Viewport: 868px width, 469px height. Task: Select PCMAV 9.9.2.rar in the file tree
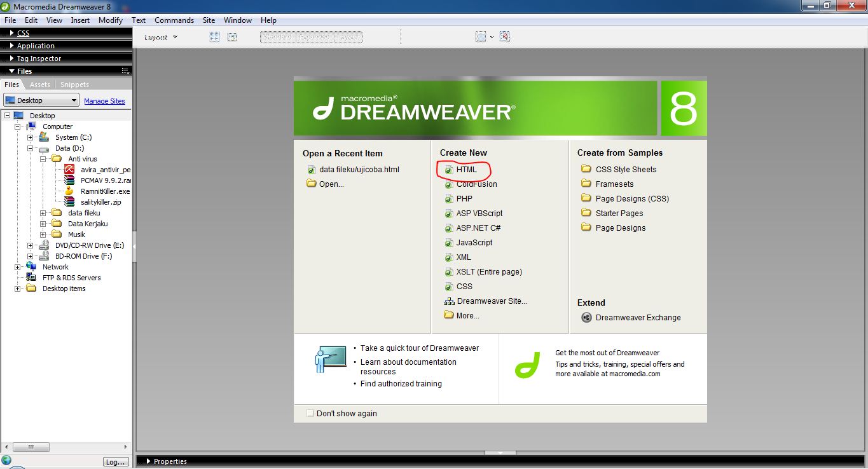[98, 180]
